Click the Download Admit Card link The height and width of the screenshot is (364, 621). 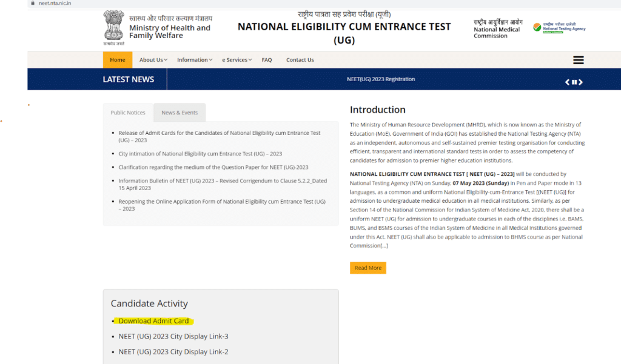pyautogui.click(x=153, y=321)
